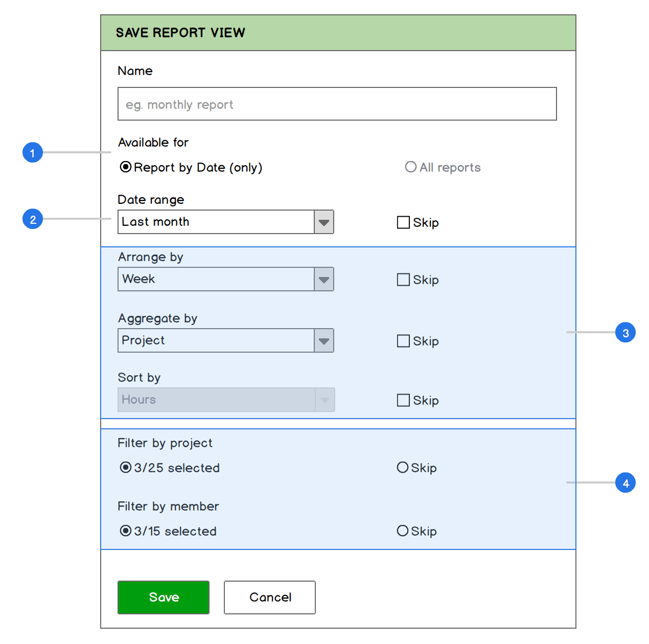Choose the '3/15 selected' member filter option
The width and height of the screenshot is (649, 644).
pyautogui.click(x=125, y=531)
